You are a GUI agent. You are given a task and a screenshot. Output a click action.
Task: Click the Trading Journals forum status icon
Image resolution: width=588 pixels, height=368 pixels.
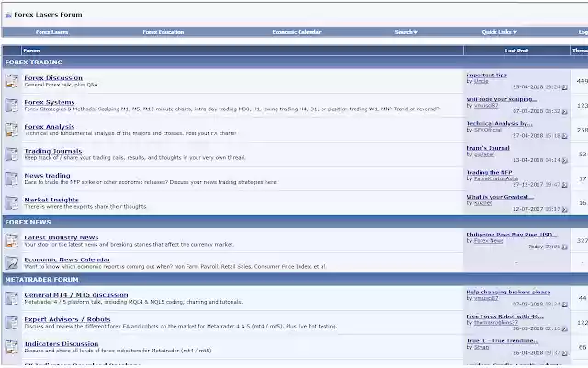11,154
